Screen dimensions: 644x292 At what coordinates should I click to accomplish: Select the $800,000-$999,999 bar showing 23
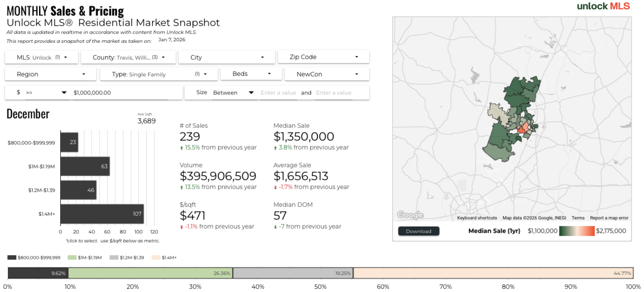tap(69, 143)
